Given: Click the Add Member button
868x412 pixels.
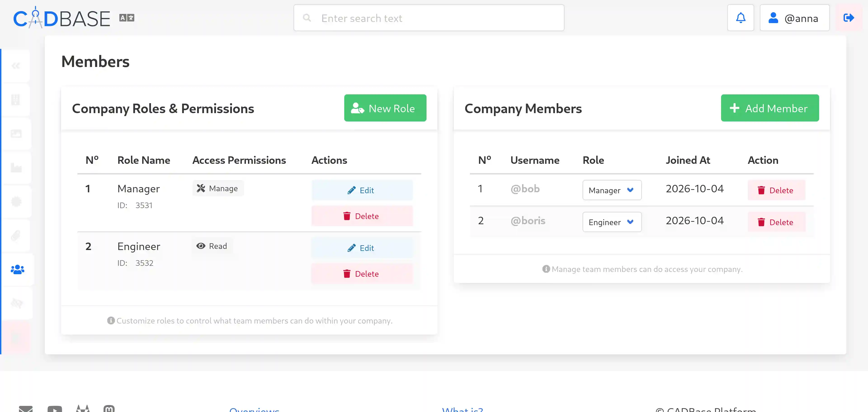Looking at the screenshot, I should pos(770,108).
